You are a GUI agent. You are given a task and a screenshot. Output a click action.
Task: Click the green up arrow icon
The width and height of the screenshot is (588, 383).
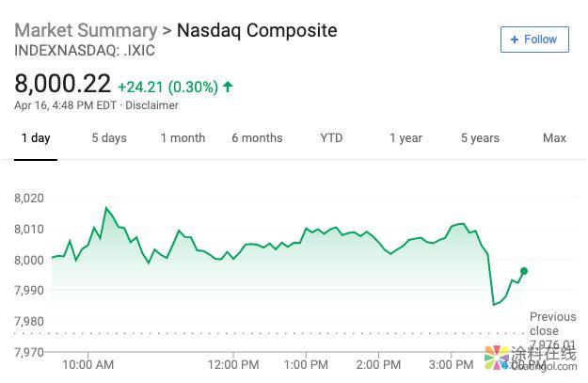228,87
